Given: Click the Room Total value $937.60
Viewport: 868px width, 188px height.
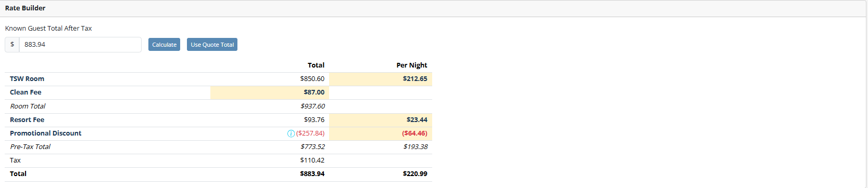Looking at the screenshot, I should (312, 106).
